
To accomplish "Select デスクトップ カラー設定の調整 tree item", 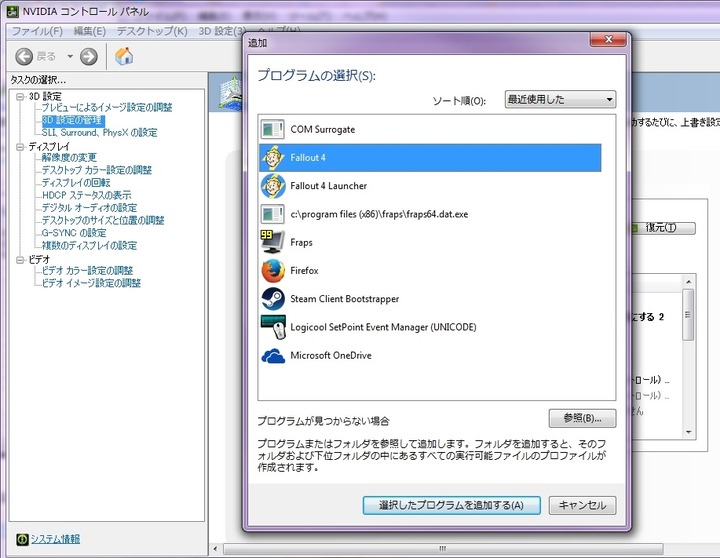I will pos(96,170).
